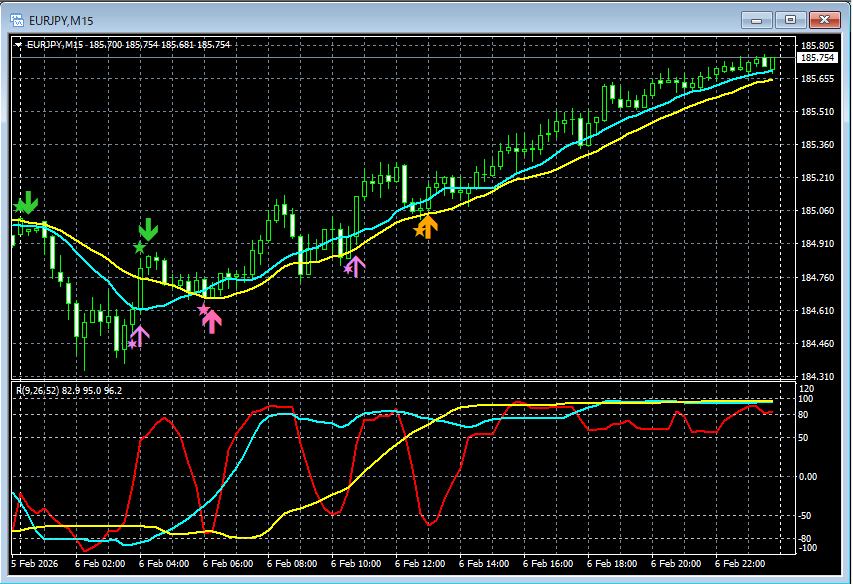853x584 pixels.
Task: Click the 6 Feb 20:00 time label
Action: pos(676,564)
